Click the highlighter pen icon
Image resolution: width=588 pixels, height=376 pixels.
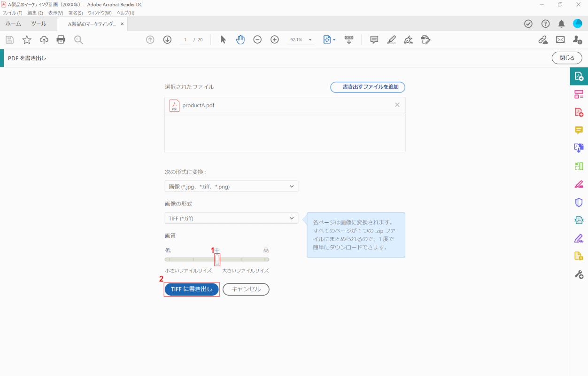(x=391, y=40)
